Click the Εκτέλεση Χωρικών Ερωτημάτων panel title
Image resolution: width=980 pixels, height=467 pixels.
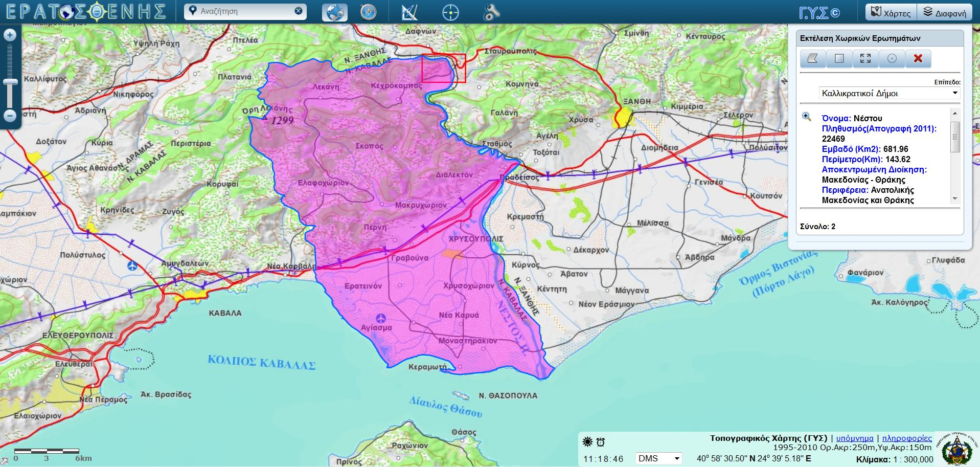pos(860,38)
